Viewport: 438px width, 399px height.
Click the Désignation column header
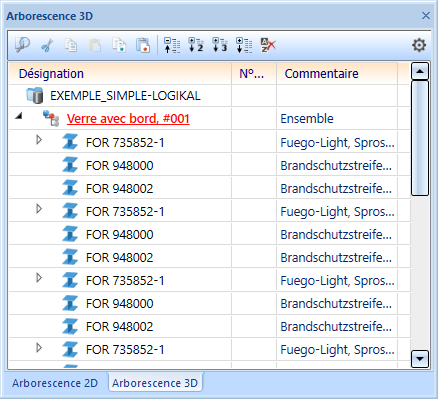click(120, 73)
